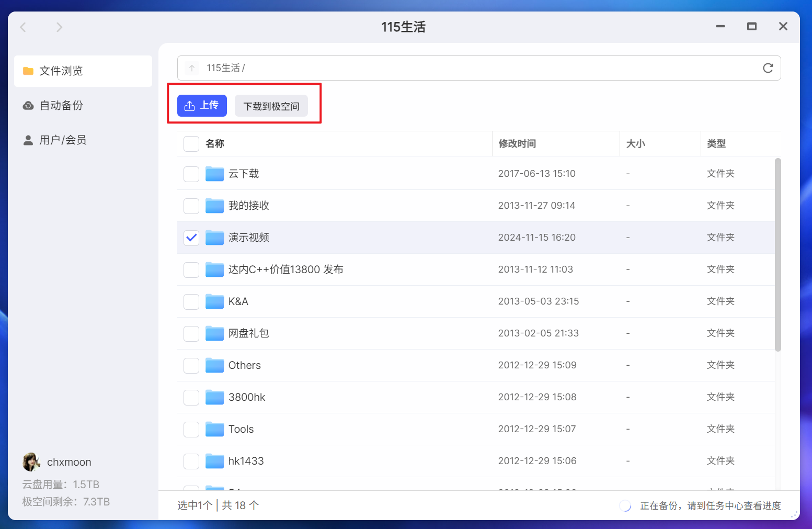Check the 达内C++价值13800 发布 checkbox
The image size is (812, 529).
click(x=191, y=269)
